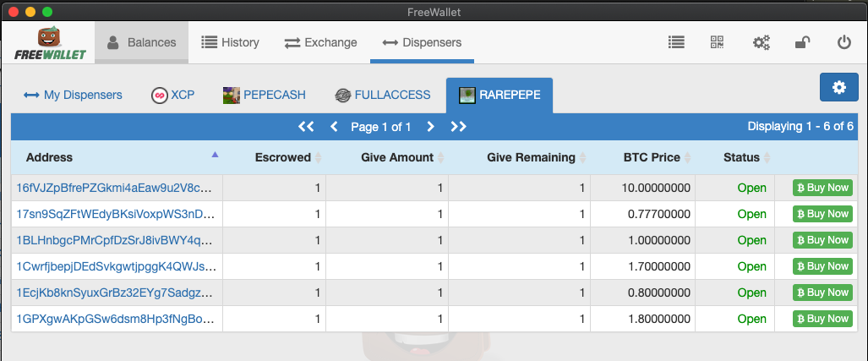Open the PEPECASH dispensers tab
Image resolution: width=868 pixels, height=361 pixels.
point(264,95)
